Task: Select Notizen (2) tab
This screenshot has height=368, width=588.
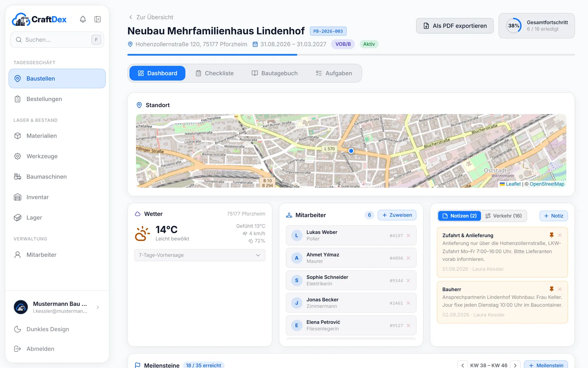Action: point(460,216)
